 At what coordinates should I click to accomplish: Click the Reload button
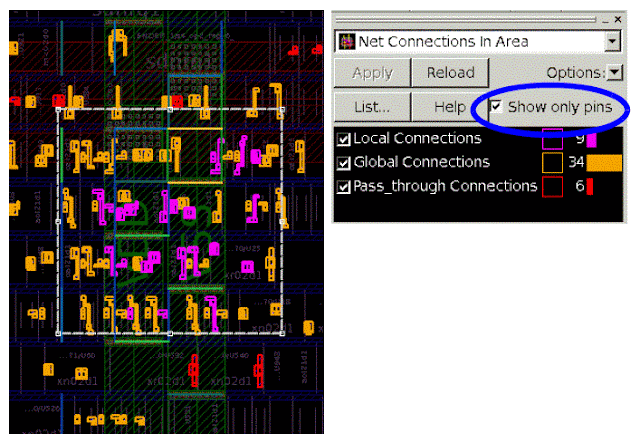[x=450, y=73]
